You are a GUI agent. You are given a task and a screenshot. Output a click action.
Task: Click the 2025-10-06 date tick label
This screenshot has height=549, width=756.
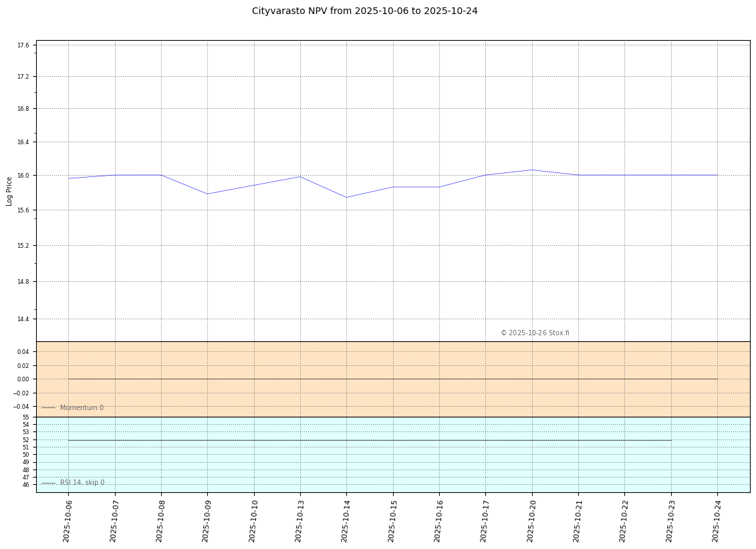(68, 520)
